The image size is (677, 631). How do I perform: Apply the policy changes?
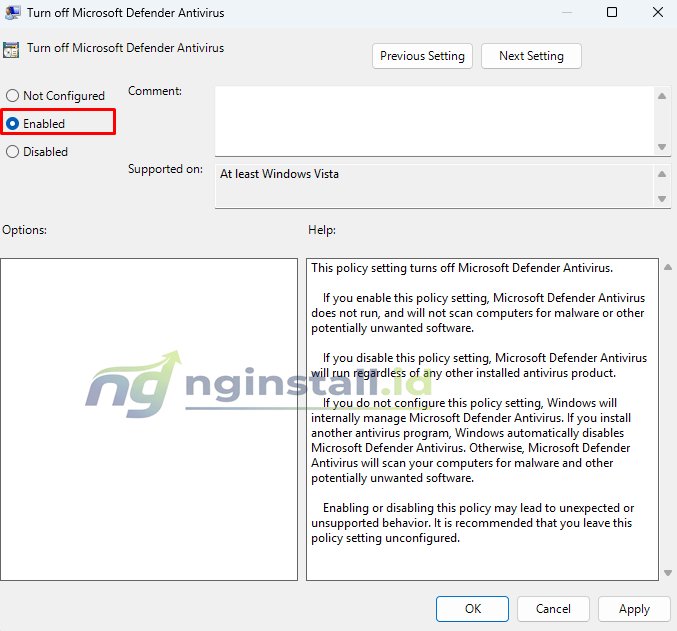(634, 609)
